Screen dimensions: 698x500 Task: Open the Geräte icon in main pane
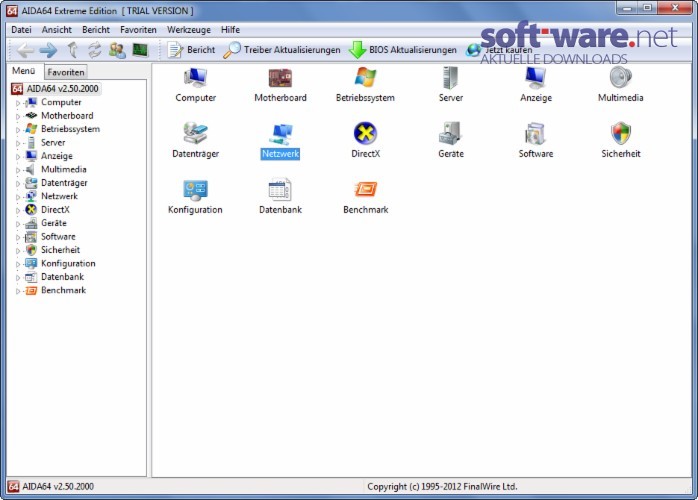(450, 134)
